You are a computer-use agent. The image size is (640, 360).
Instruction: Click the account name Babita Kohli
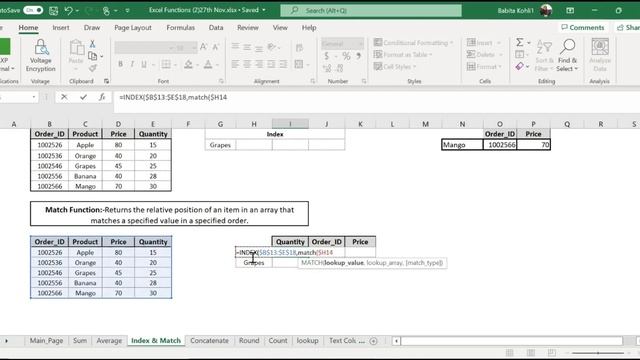tap(516, 11)
